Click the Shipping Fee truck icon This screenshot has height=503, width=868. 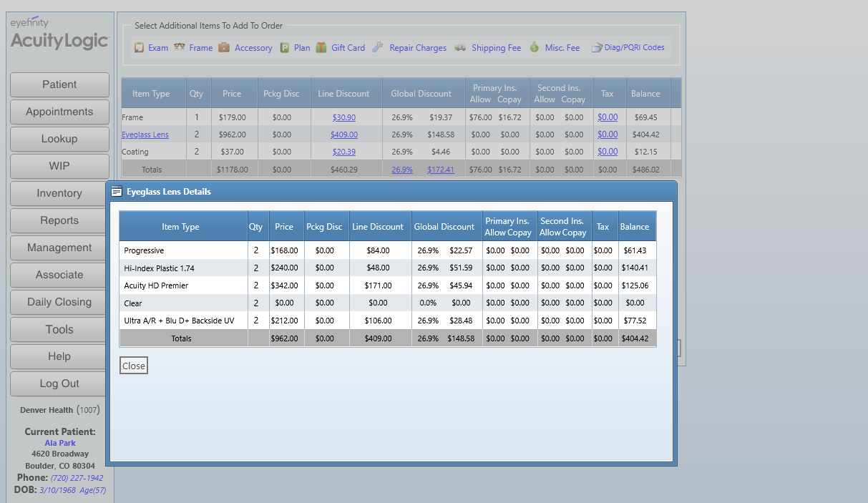460,48
